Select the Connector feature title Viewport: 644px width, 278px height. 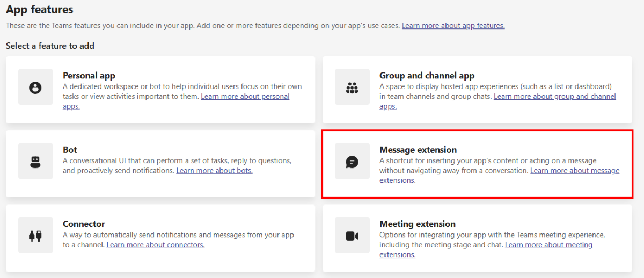tap(84, 224)
